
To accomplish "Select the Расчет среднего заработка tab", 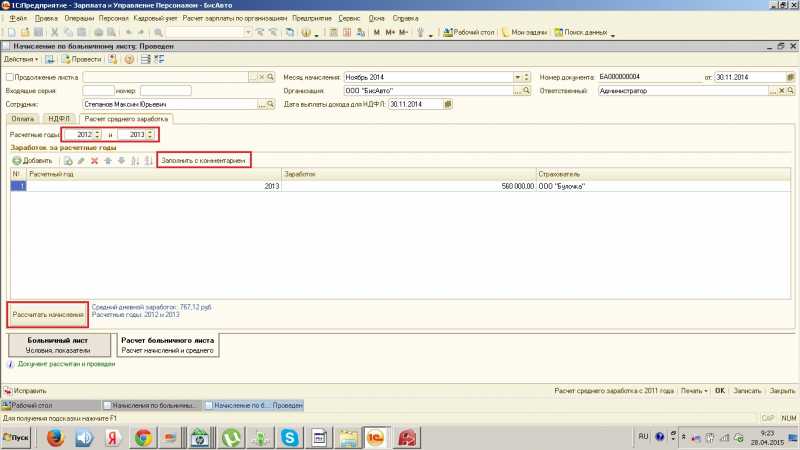I will [x=126, y=118].
